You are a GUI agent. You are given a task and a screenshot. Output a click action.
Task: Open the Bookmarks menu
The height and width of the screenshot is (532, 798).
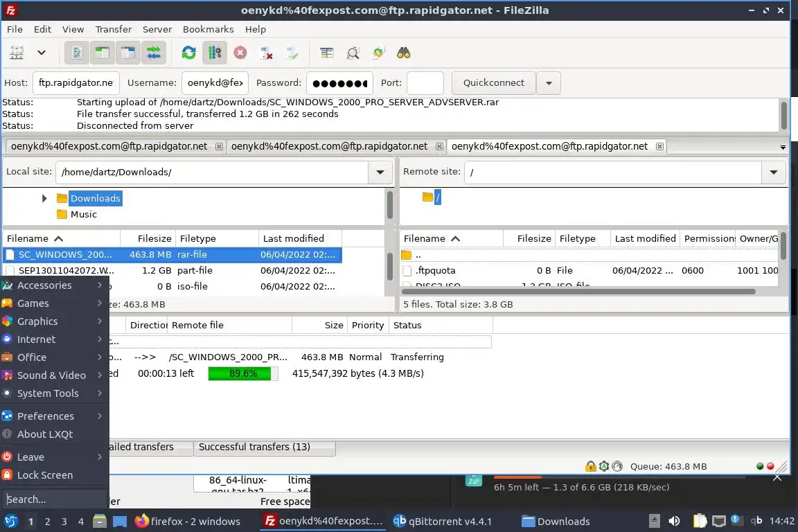coord(208,29)
